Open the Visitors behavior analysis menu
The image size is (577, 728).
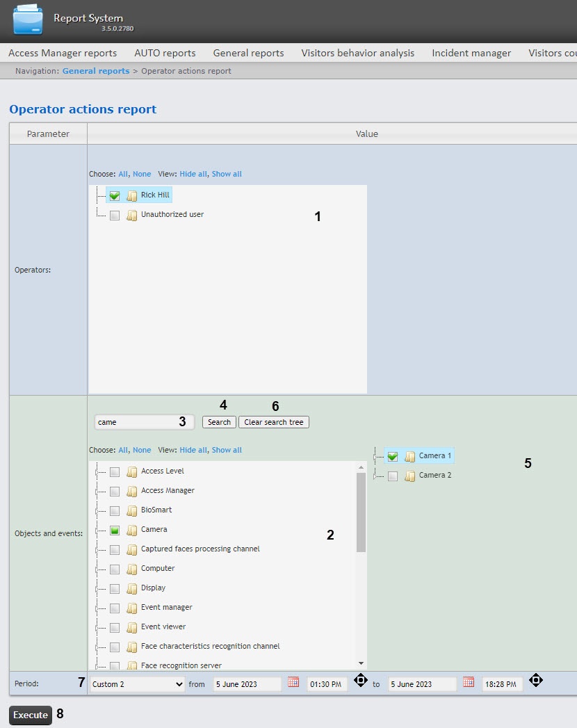(357, 53)
